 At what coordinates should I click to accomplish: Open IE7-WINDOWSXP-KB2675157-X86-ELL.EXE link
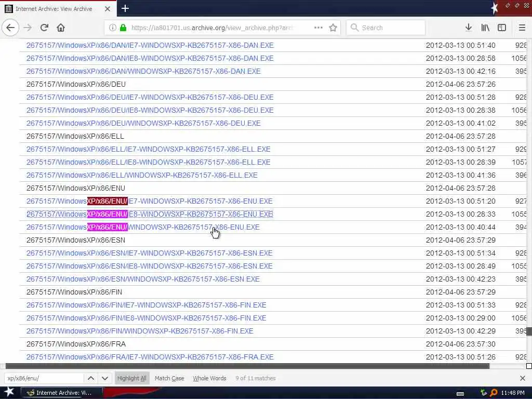(x=148, y=149)
